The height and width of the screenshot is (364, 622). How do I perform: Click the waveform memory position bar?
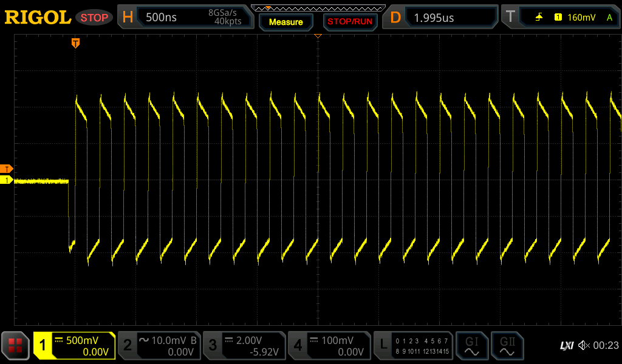coord(318,8)
